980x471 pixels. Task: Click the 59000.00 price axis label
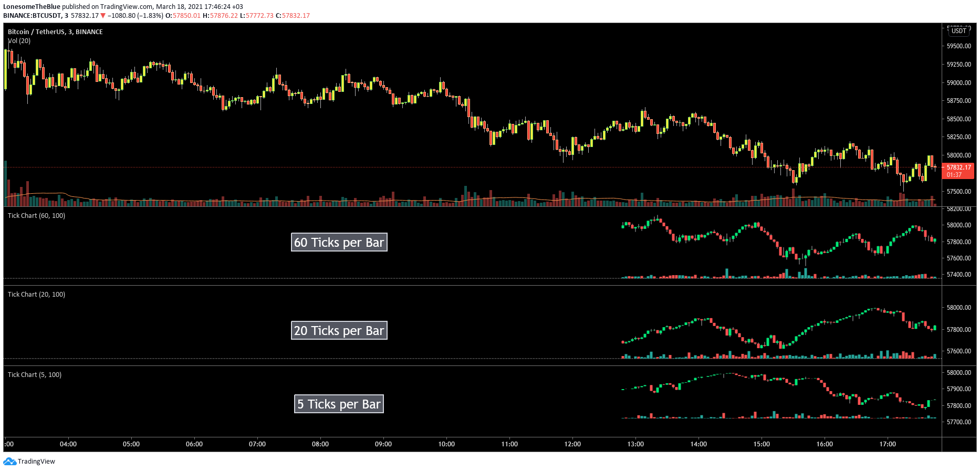(x=959, y=83)
